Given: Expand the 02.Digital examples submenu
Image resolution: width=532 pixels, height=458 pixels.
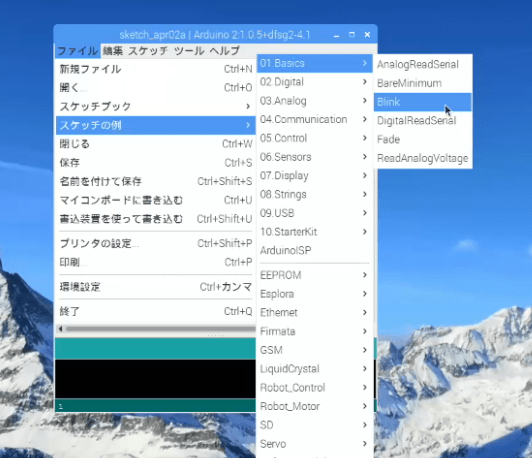Looking at the screenshot, I should tap(314, 82).
